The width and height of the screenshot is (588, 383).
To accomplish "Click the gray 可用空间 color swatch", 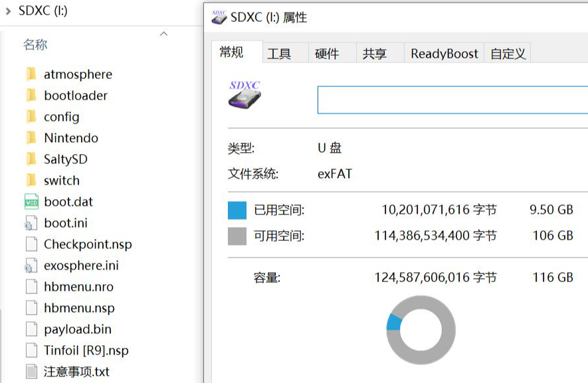I will click(237, 236).
